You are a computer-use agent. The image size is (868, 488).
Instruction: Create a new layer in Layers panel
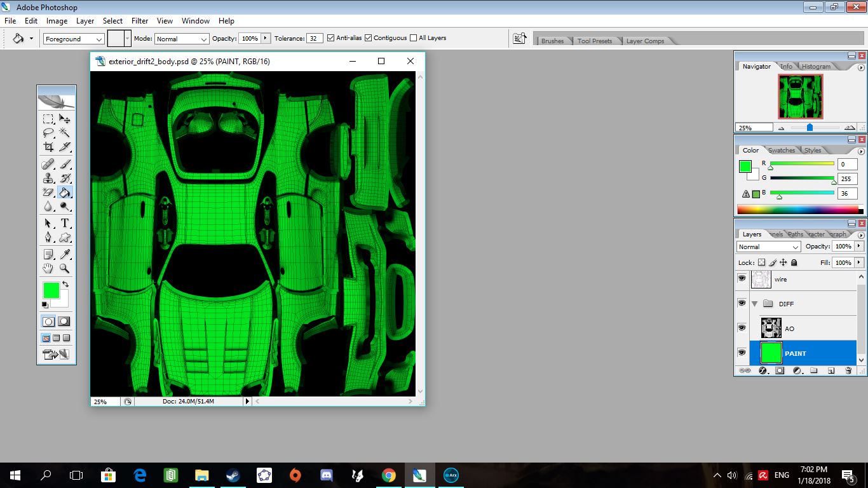click(x=831, y=370)
